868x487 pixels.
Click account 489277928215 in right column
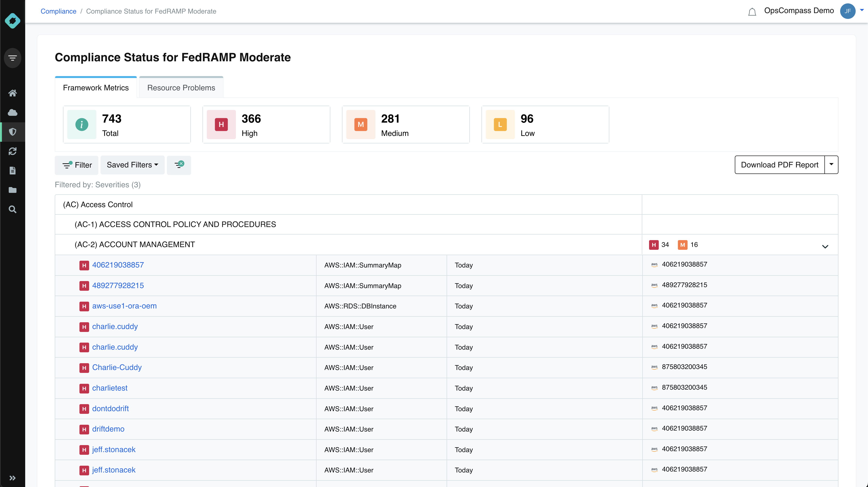684,285
